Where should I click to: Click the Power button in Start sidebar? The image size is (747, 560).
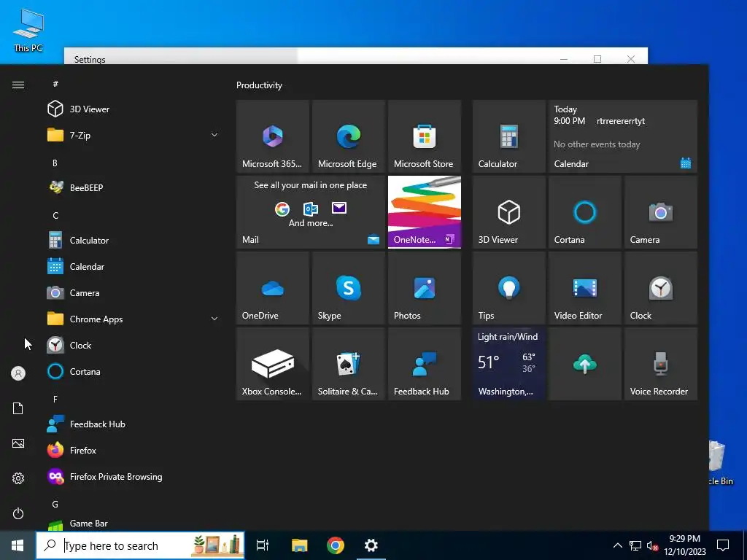click(18, 513)
